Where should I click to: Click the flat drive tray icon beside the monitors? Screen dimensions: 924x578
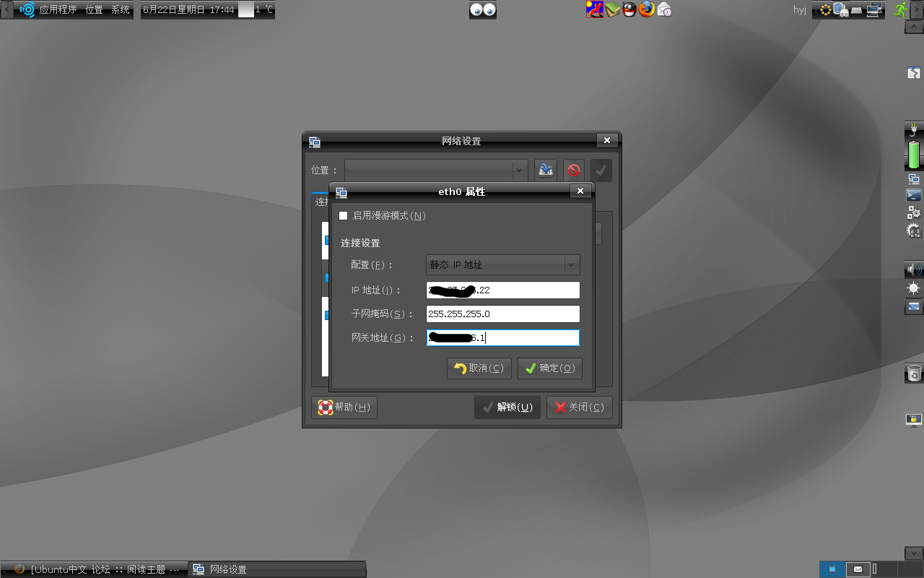coord(857,10)
